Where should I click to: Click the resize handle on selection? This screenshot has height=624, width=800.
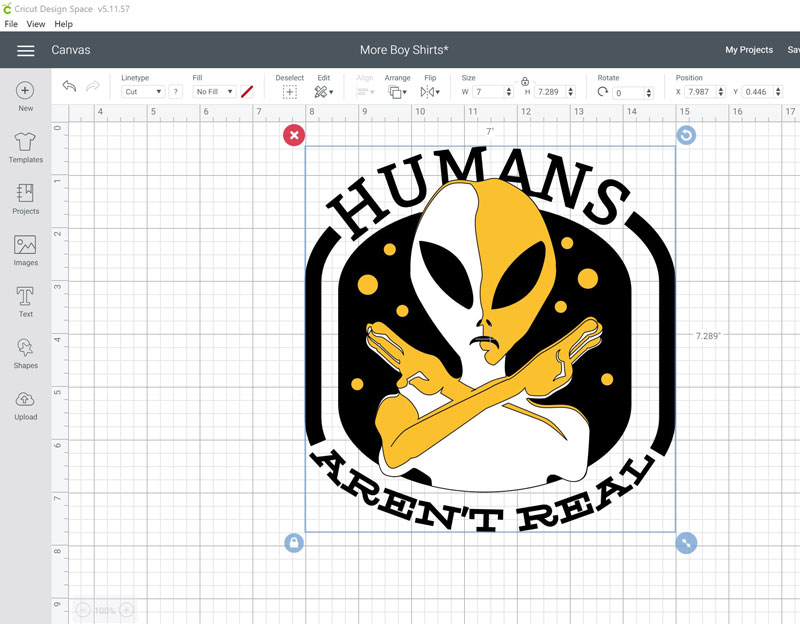[x=686, y=543]
